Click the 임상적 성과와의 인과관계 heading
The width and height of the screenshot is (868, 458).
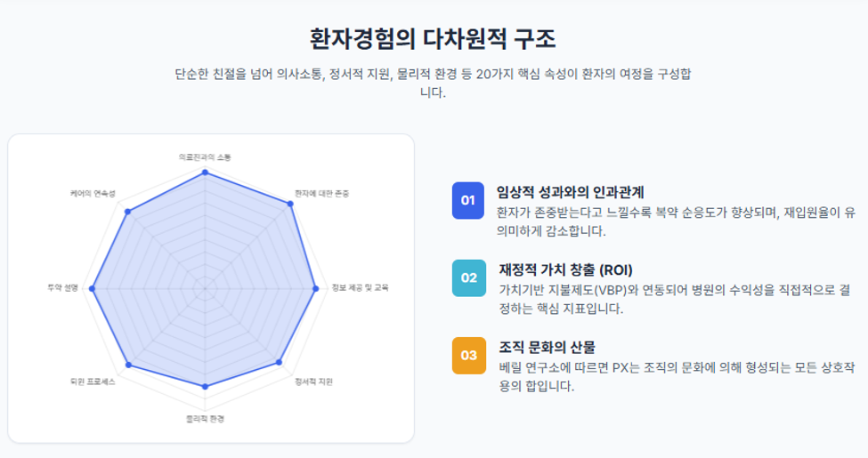[x=570, y=192]
